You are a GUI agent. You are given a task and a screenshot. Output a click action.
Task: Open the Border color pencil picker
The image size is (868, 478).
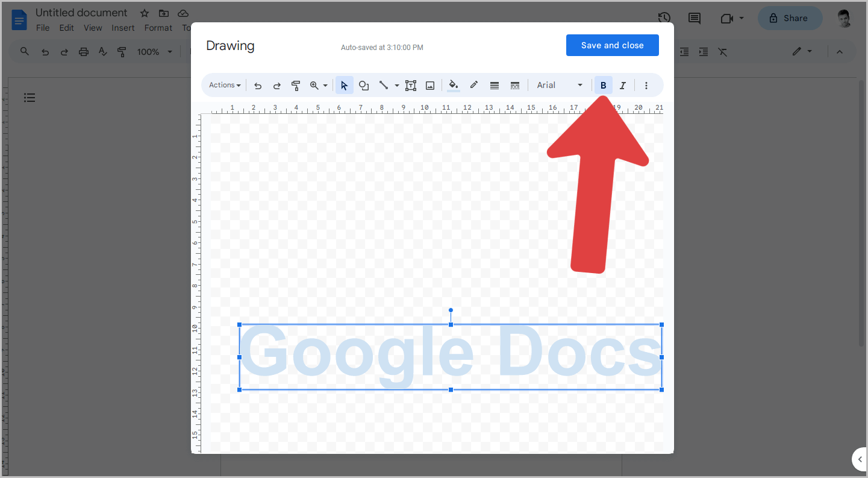click(x=474, y=86)
